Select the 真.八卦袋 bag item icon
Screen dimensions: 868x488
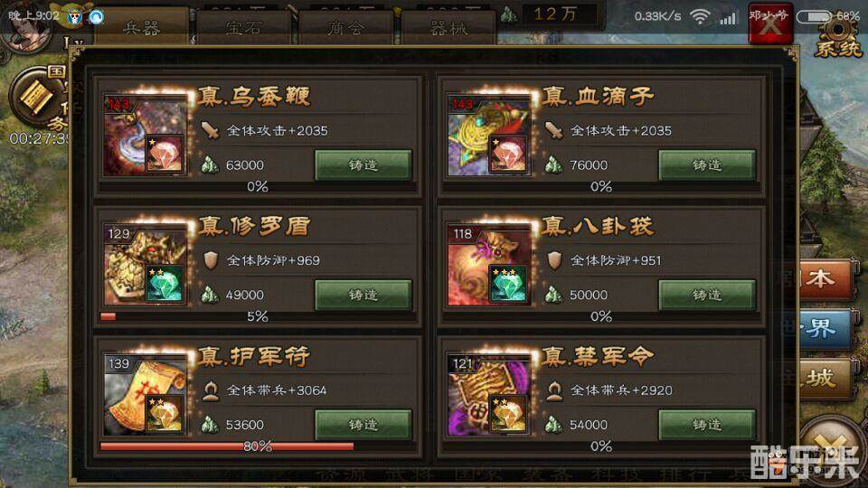(489, 265)
